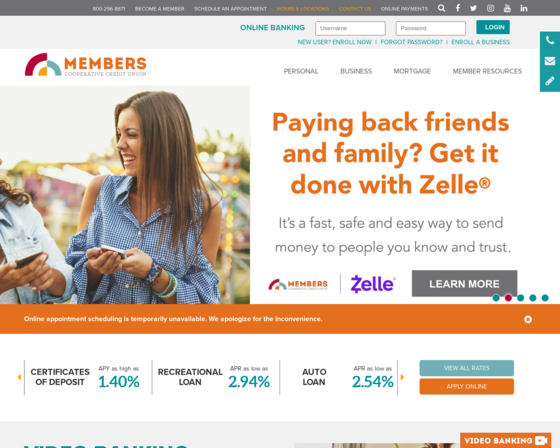Image resolution: width=560 pixels, height=448 pixels.
Task: Open the Twitter bird icon
Action: click(473, 8)
